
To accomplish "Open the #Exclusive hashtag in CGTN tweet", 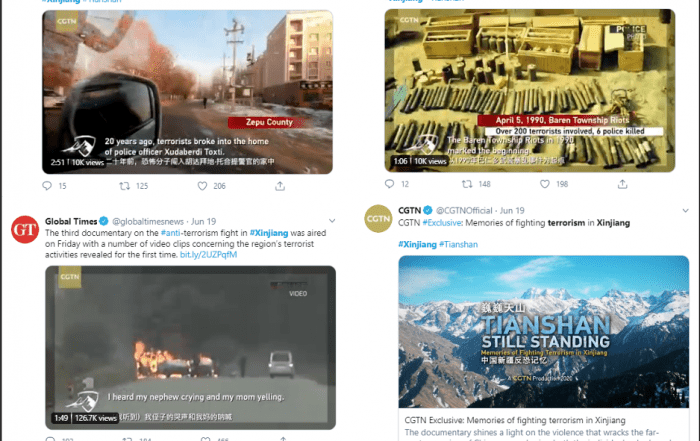I will [x=442, y=222].
